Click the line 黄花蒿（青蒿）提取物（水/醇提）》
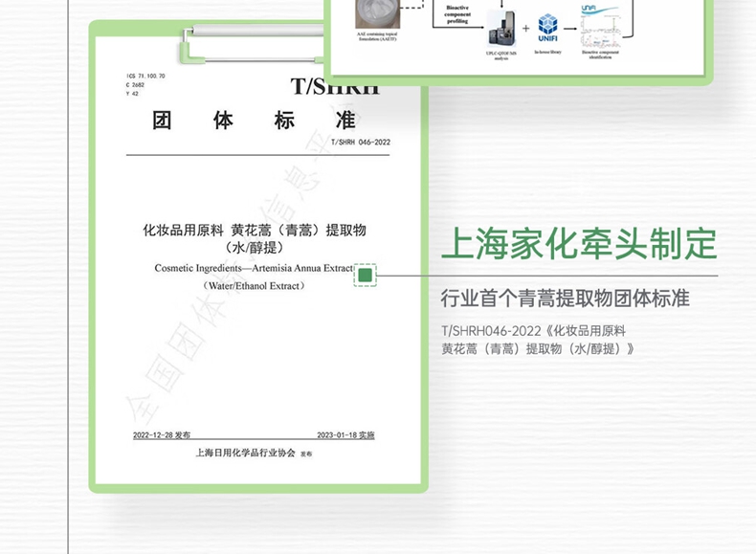756x554 pixels. pyautogui.click(x=538, y=348)
